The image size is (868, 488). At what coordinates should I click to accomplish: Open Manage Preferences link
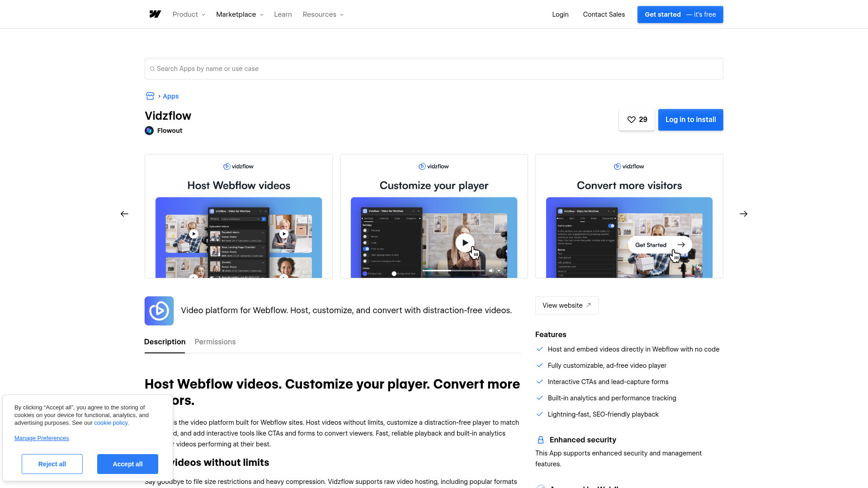[42, 438]
